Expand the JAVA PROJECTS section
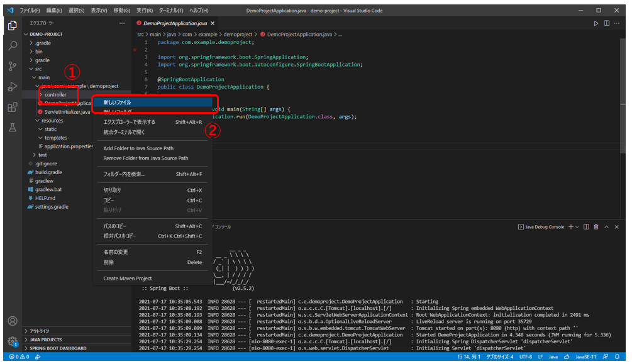Viewport: 632px width, 364px height. pos(77,340)
